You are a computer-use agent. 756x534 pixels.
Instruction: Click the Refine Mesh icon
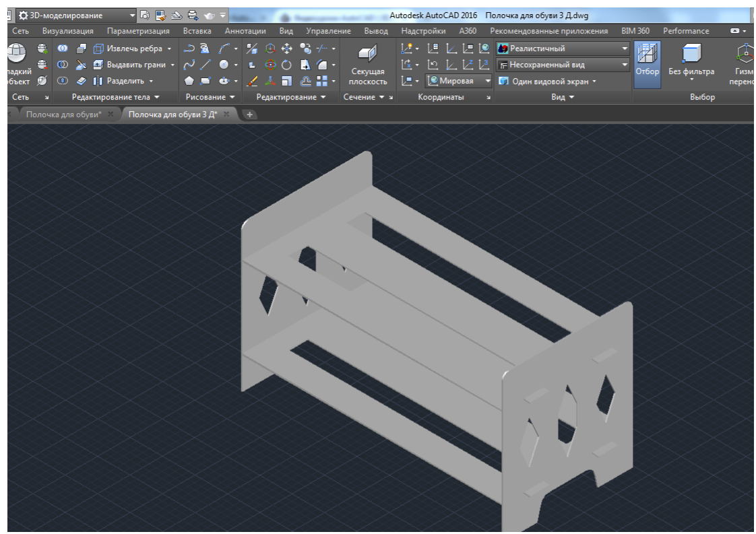(42, 81)
